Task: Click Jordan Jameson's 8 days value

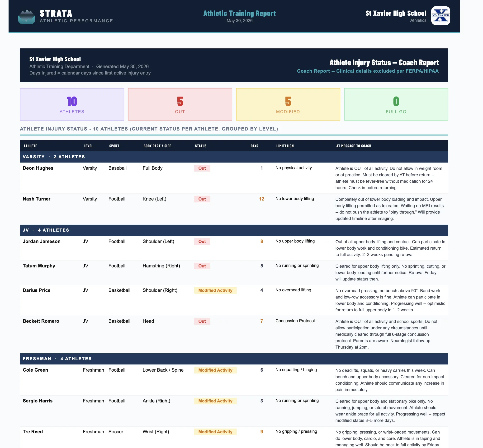Action: [x=261, y=242]
